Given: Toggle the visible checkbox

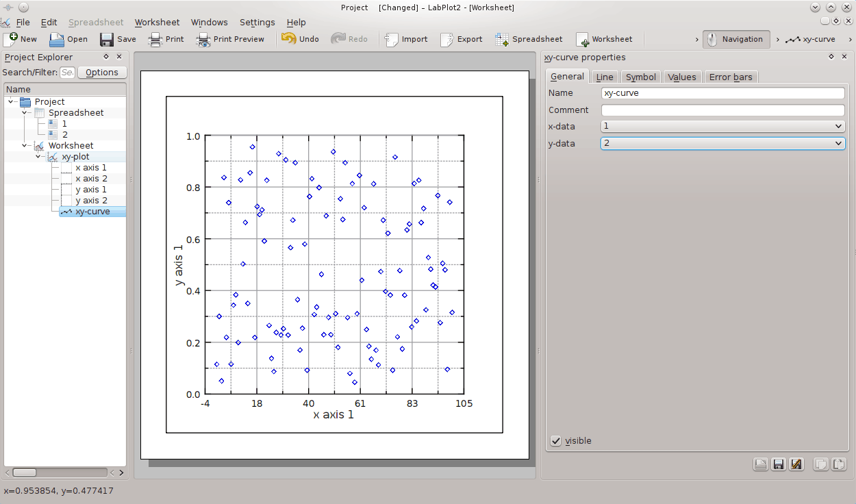Looking at the screenshot, I should pos(556,440).
